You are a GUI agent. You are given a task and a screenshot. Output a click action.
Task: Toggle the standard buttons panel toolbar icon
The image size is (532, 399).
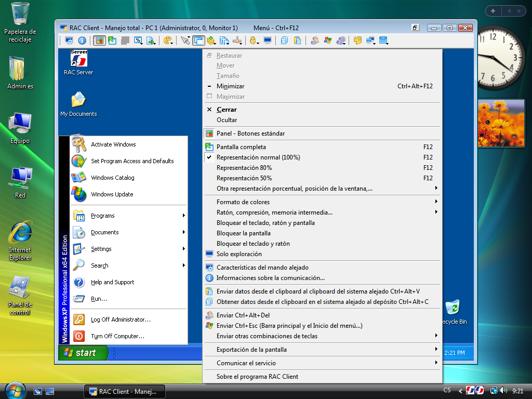click(x=99, y=41)
